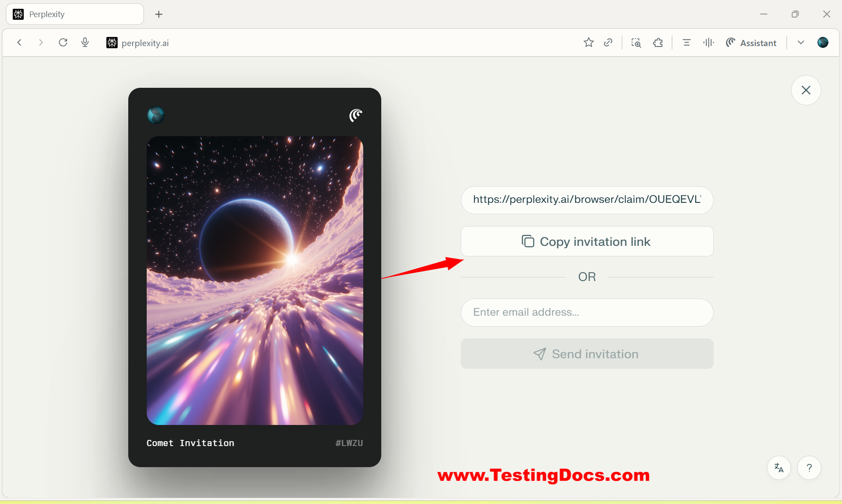Open the language translation button
Screen dimensions: 842x504
[779, 468]
